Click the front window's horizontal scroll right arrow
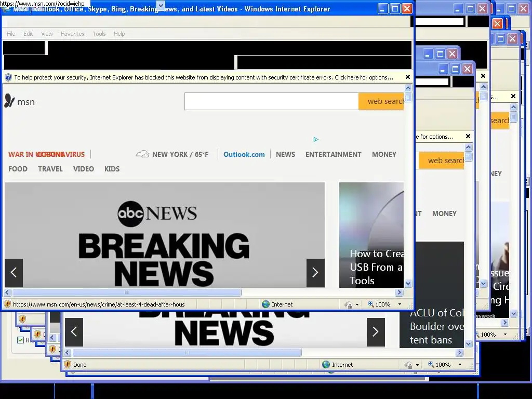Viewport: 532px width, 399px height. 400,292
